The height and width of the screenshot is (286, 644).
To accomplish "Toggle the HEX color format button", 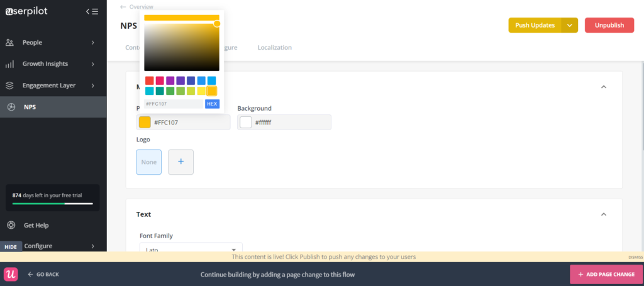I will [x=212, y=104].
